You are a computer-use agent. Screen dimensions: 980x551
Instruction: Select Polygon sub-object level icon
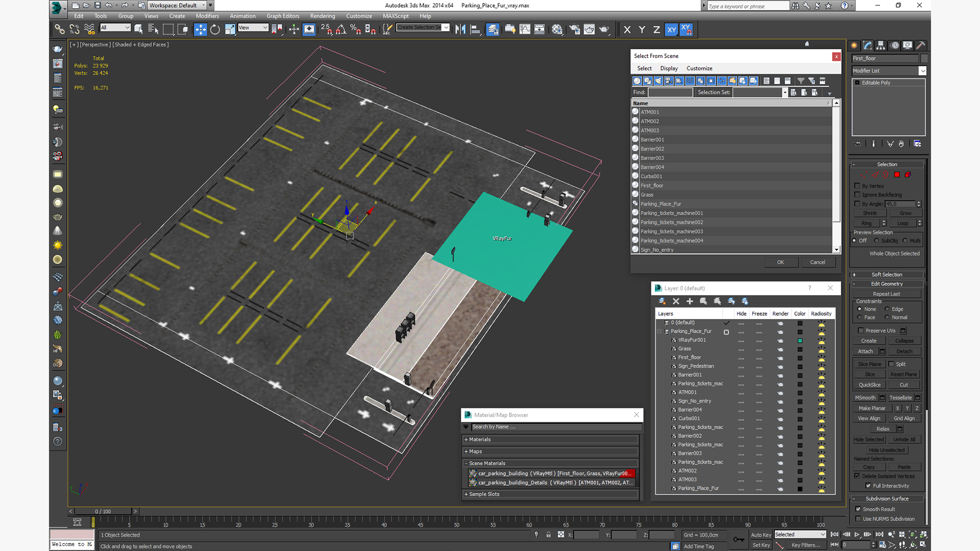pos(897,175)
